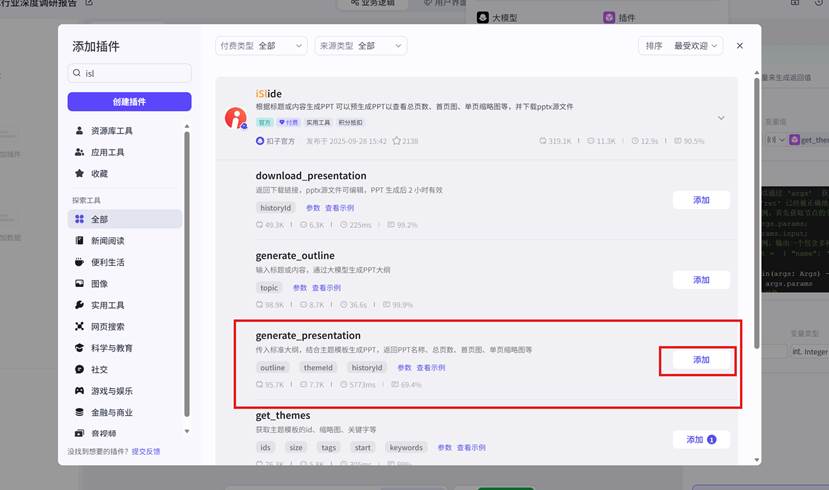Select the 图像 category

coord(125,284)
